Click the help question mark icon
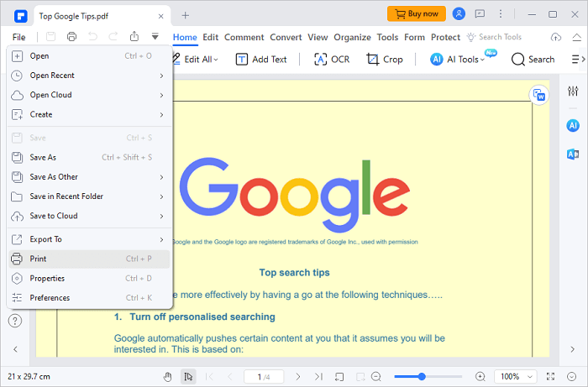The height and width of the screenshot is (387, 588). coord(15,321)
